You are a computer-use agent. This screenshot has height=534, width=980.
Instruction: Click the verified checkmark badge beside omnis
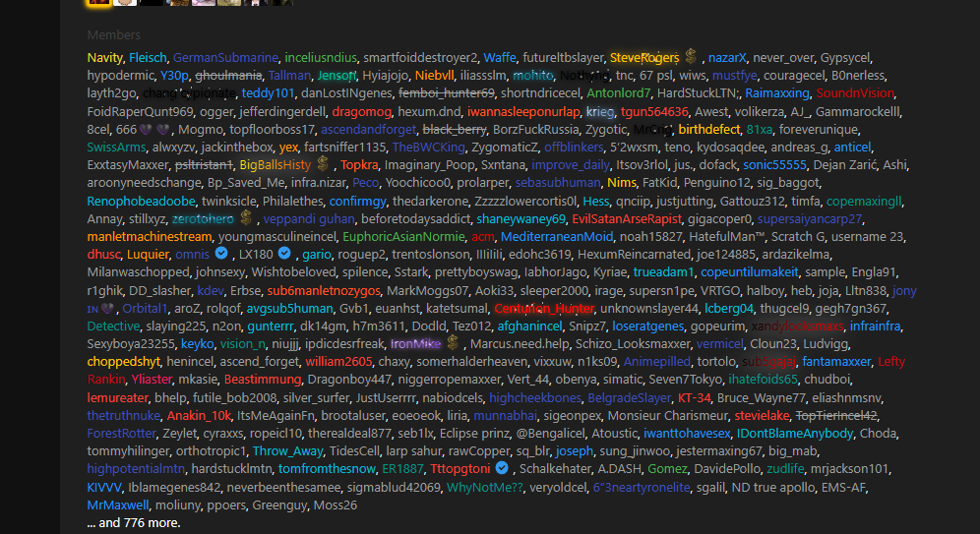point(221,254)
